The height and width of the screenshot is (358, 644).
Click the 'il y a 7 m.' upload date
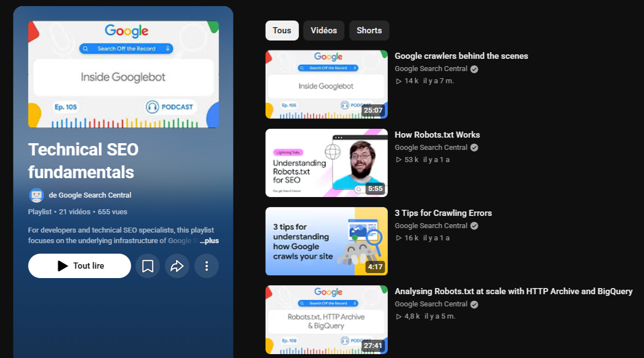point(438,81)
